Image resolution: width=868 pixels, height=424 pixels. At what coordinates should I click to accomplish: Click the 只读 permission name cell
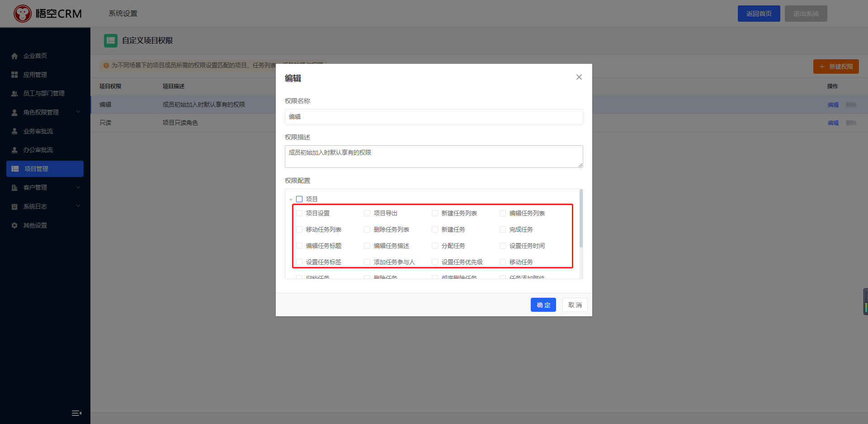coord(105,123)
